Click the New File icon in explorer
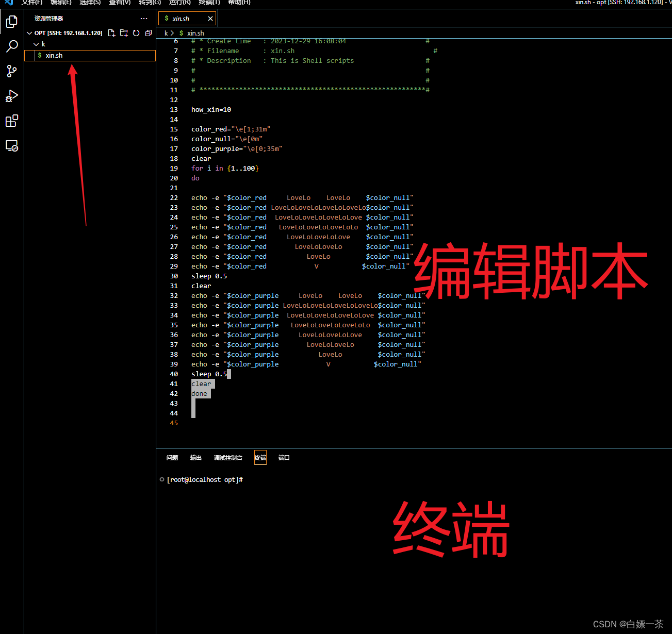Image resolution: width=672 pixels, height=634 pixels. click(111, 33)
